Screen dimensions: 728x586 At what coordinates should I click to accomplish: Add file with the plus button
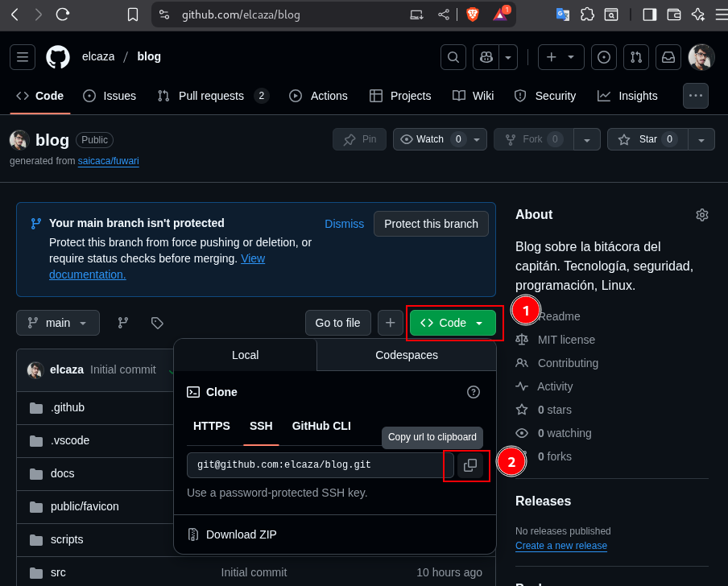click(391, 323)
